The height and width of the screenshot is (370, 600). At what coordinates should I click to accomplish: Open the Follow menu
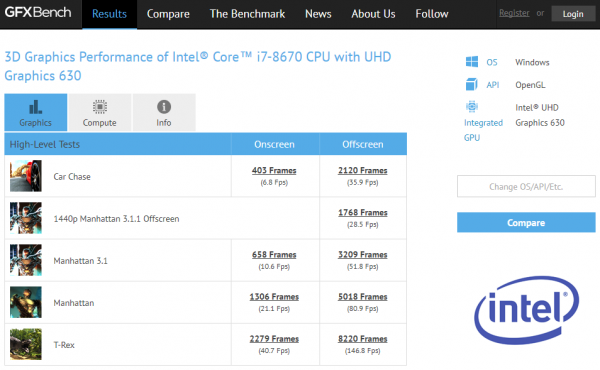tap(432, 14)
